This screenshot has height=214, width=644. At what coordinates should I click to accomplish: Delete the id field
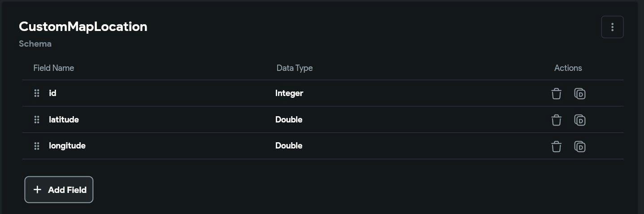pos(556,94)
